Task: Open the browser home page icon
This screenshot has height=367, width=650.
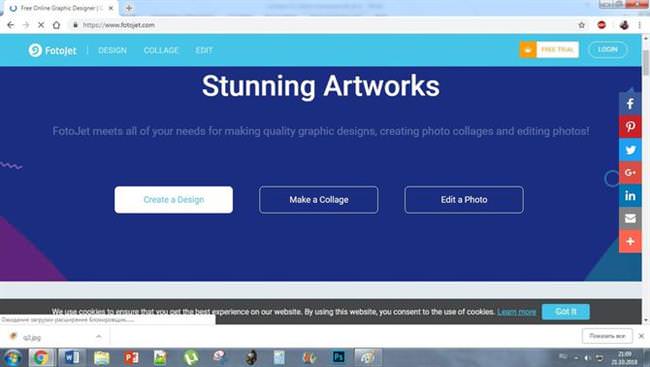Action: pos(56,25)
